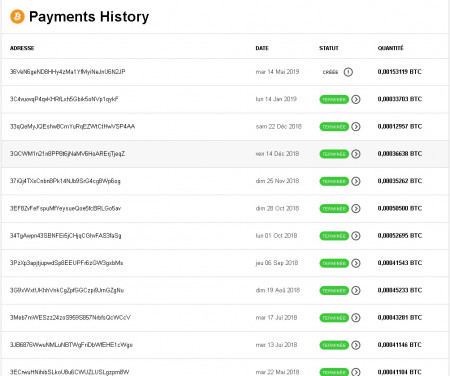Click BTC amount on 14 Jan 2019 row
Screen dimensions: 450x376
point(400,99)
